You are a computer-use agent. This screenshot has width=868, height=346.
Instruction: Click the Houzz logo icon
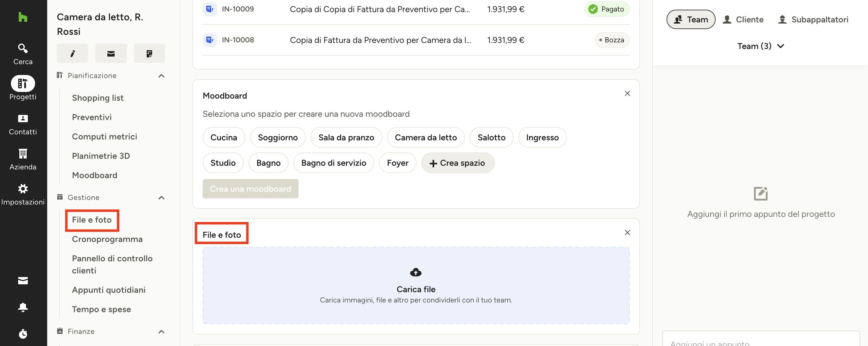pos(23,17)
